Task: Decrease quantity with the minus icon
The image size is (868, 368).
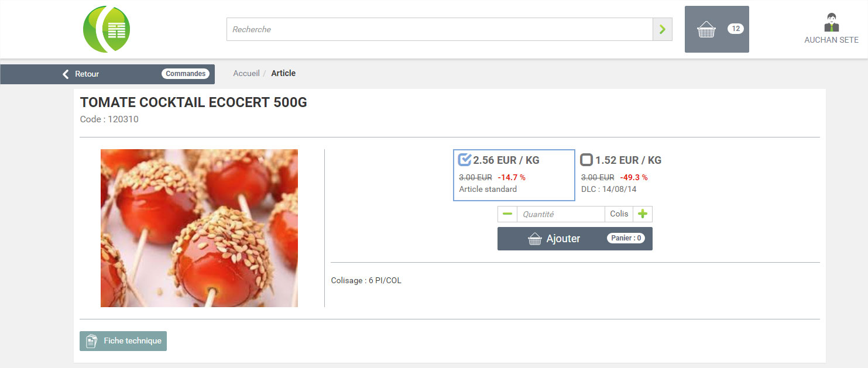Action: [507, 214]
